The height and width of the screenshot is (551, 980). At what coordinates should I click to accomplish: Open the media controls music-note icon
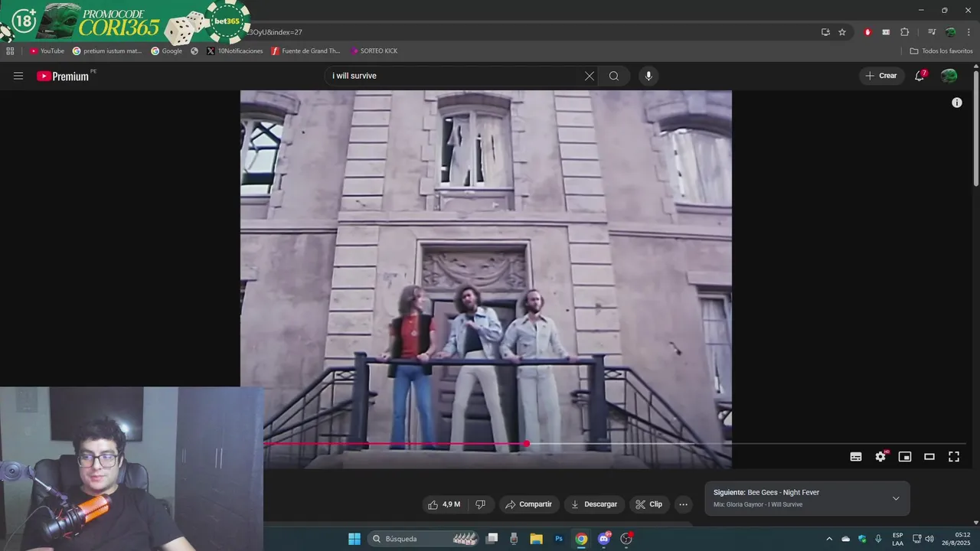tap(931, 32)
